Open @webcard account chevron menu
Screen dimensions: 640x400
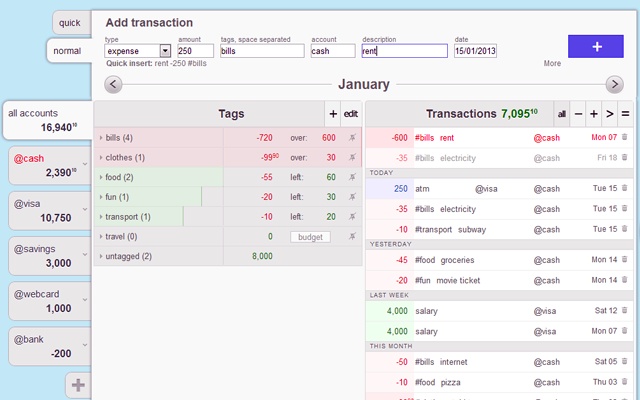coord(85,300)
